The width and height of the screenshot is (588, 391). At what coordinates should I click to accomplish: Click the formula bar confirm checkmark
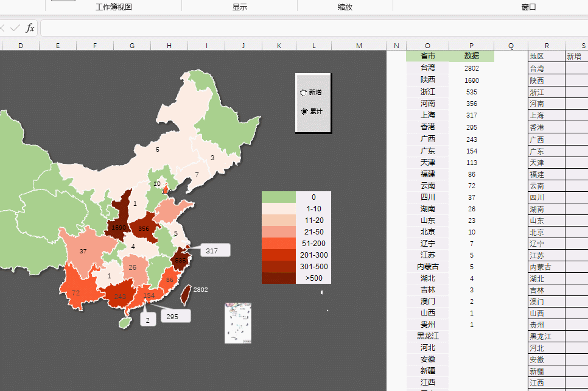[x=15, y=28]
